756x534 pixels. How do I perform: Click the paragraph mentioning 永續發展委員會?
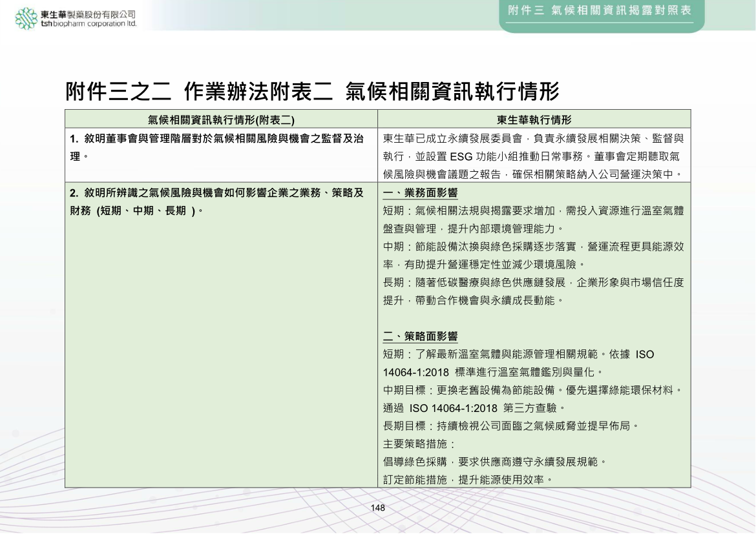click(x=534, y=156)
